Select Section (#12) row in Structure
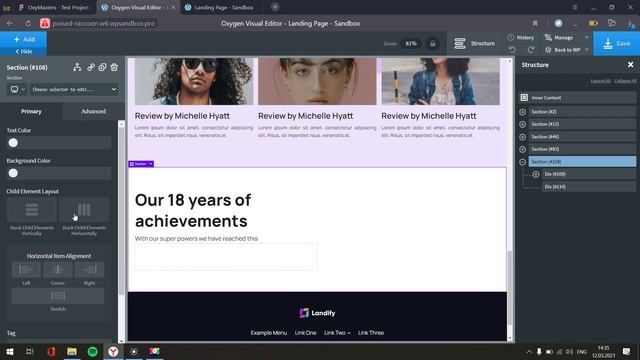Screen dimensions: 640x360 tap(582, 124)
